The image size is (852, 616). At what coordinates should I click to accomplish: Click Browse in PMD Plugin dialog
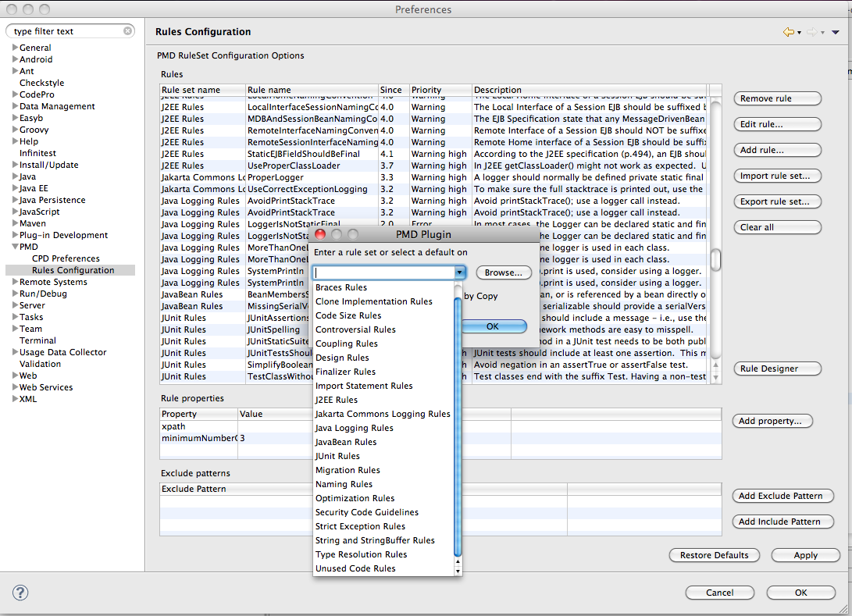tap(503, 272)
